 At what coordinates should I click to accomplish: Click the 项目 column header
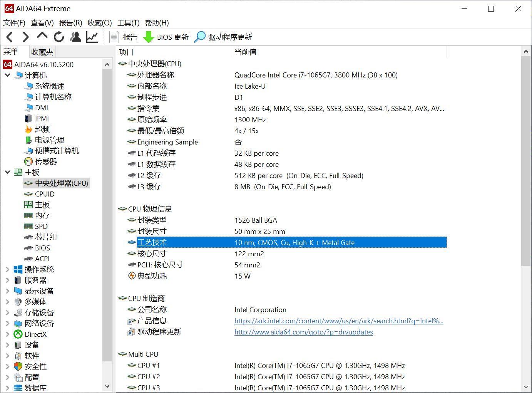[174, 52]
